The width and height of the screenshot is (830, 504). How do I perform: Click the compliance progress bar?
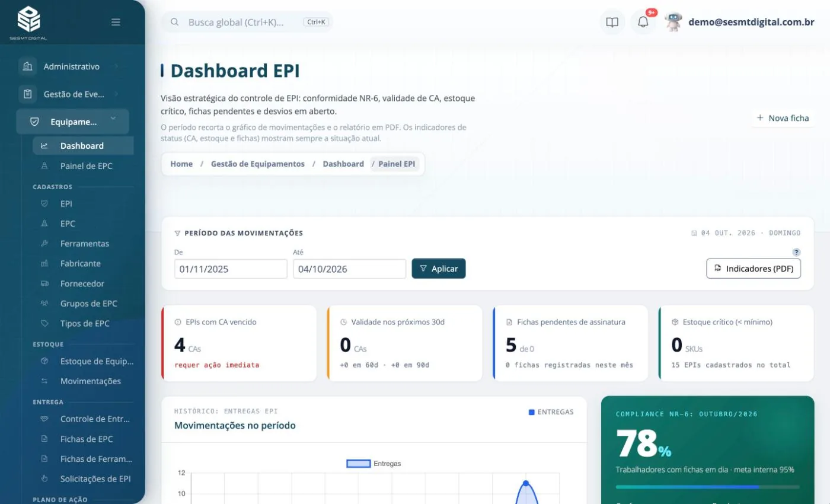point(708,487)
